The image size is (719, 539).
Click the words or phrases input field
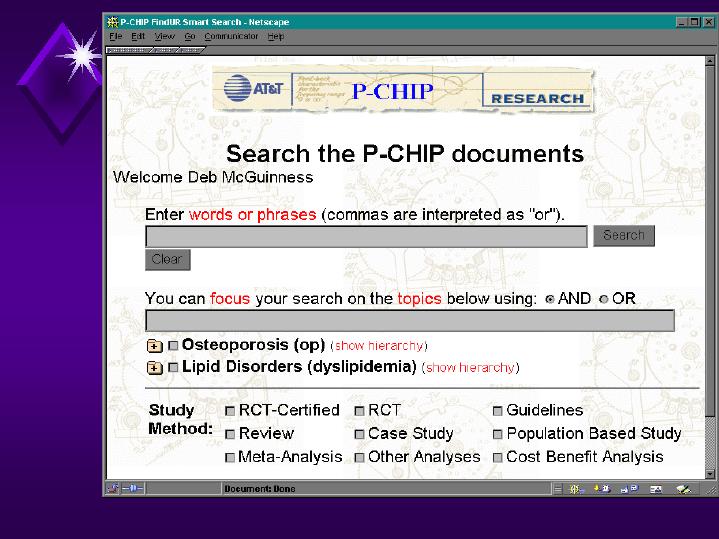[366, 236]
